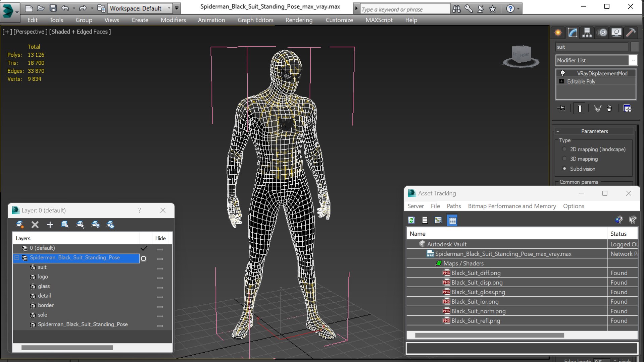644x362 pixels.
Task: Click the Pin Stack icon
Action: click(x=561, y=108)
